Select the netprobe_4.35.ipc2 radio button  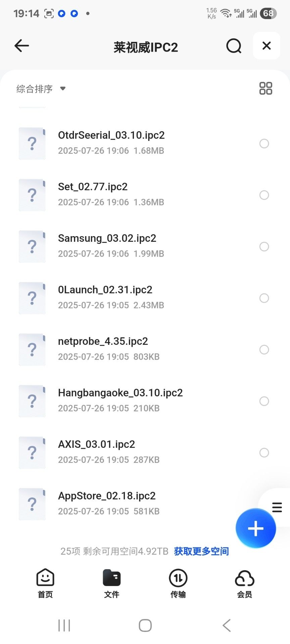(x=264, y=350)
